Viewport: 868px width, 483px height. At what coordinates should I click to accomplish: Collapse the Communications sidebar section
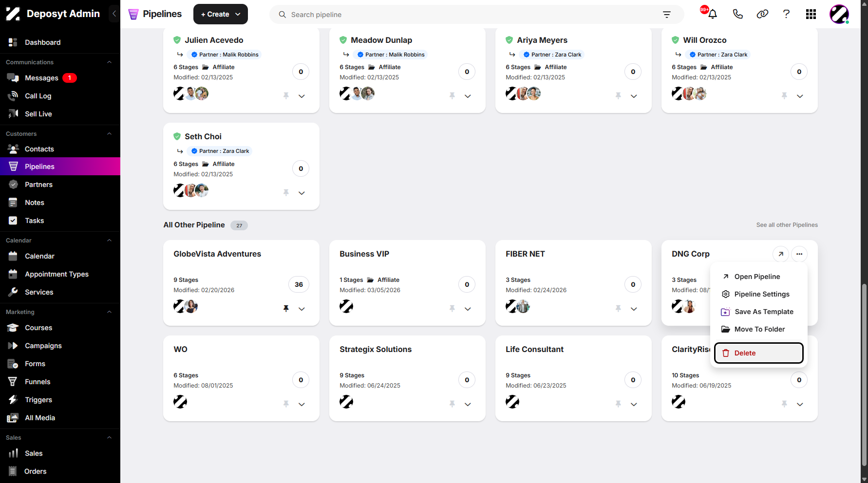tap(109, 62)
